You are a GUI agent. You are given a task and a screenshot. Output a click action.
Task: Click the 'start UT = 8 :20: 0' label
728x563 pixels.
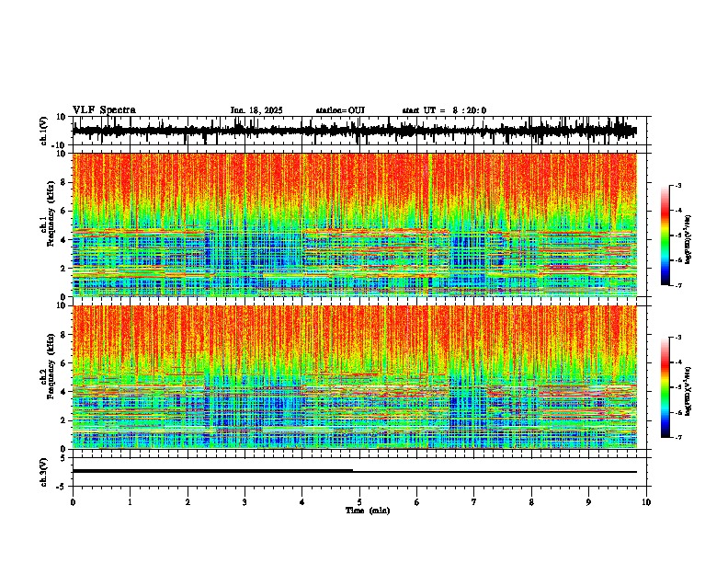point(444,110)
